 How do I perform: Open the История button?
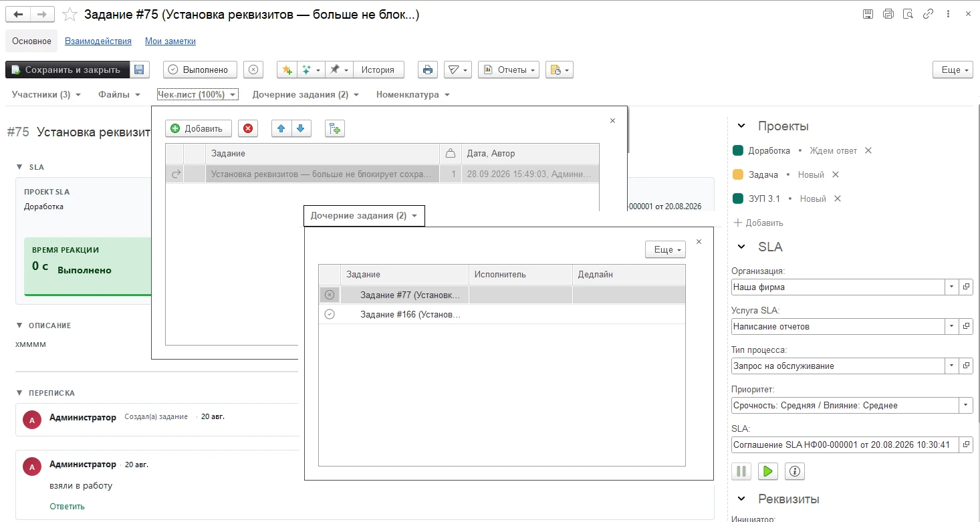[x=378, y=70]
